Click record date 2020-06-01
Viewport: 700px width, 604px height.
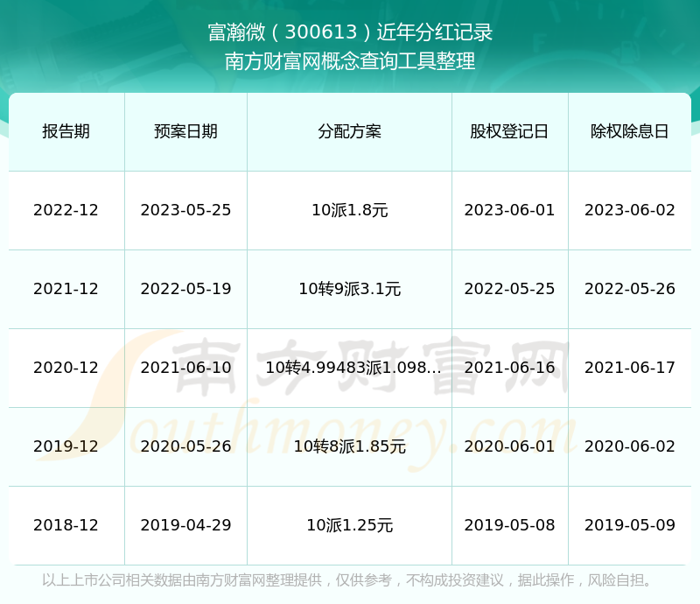pos(509,446)
